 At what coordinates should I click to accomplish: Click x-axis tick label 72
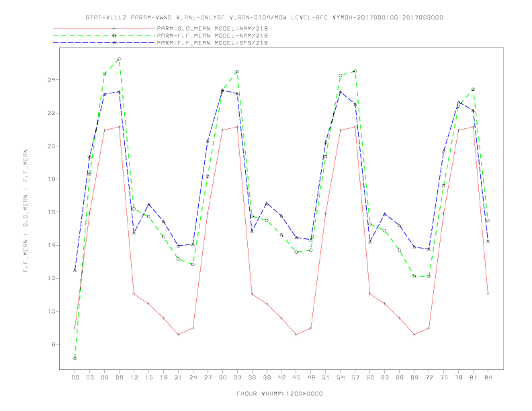pos(429,377)
